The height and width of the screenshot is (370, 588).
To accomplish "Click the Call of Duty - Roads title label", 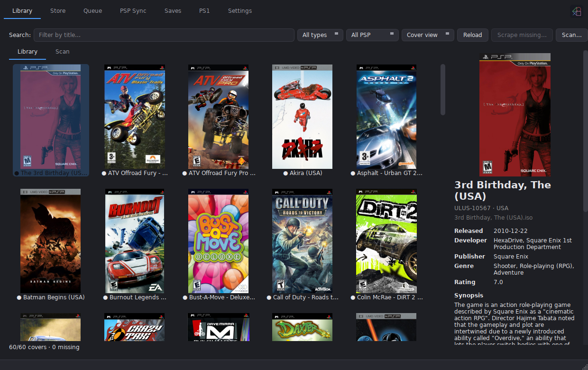I will pyautogui.click(x=306, y=297).
